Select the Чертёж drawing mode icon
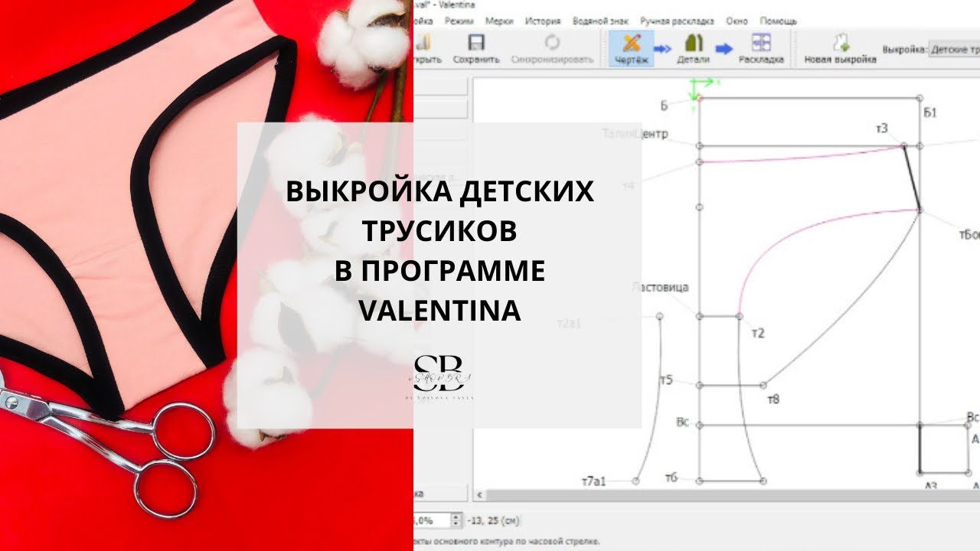This screenshot has height=551, width=980. coord(632,43)
